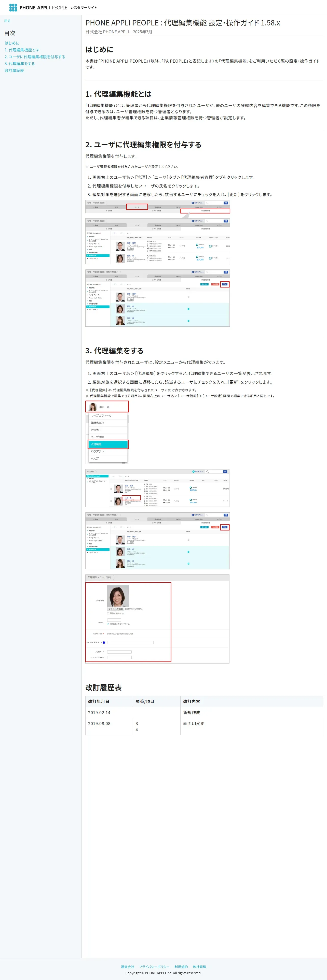The image size is (327, 980).
Task: Click the page title 代理編集機能 設定・操作ガイド 1.58.x
Action: coord(183,23)
